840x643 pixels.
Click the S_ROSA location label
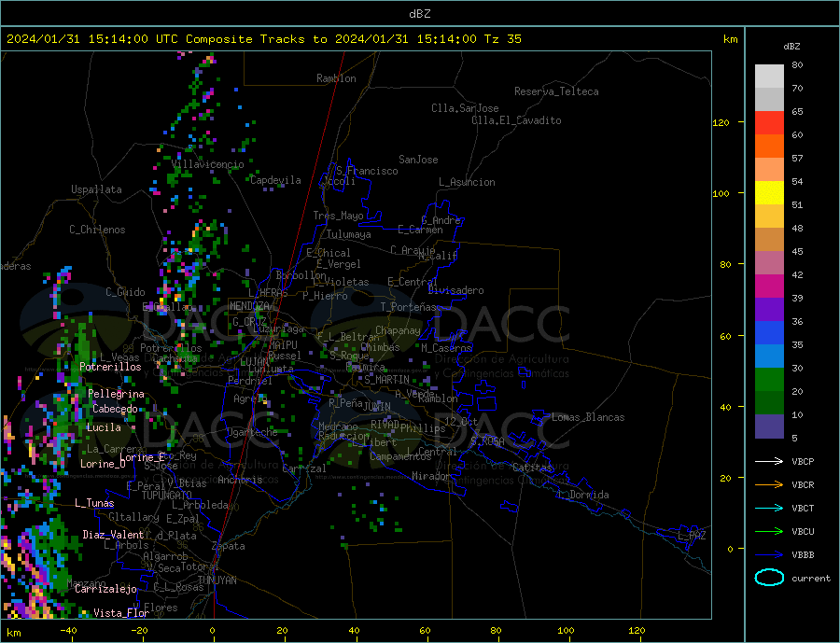click(x=487, y=441)
